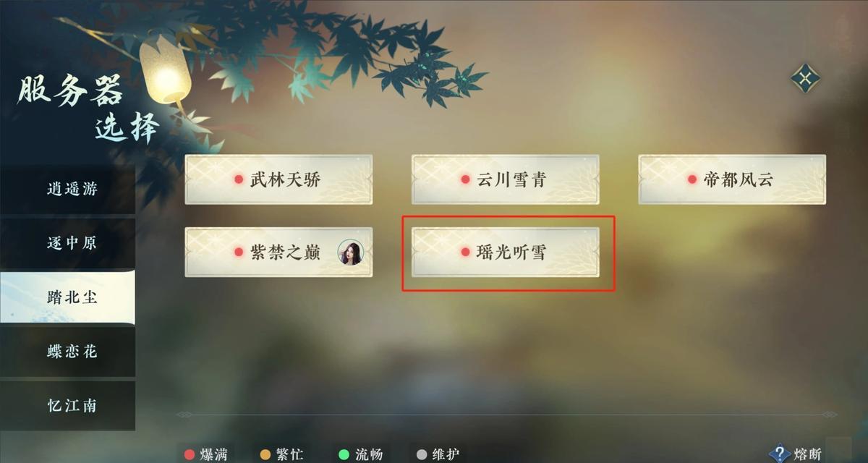Click character avatar on 紫禁之巅 server
The image size is (868, 463).
(351, 252)
